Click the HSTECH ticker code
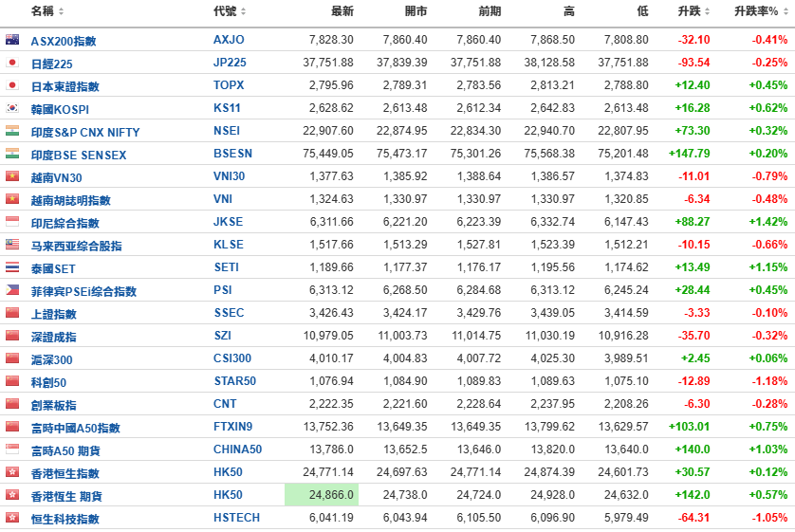Screen dimensions: 795x532 pos(236,518)
